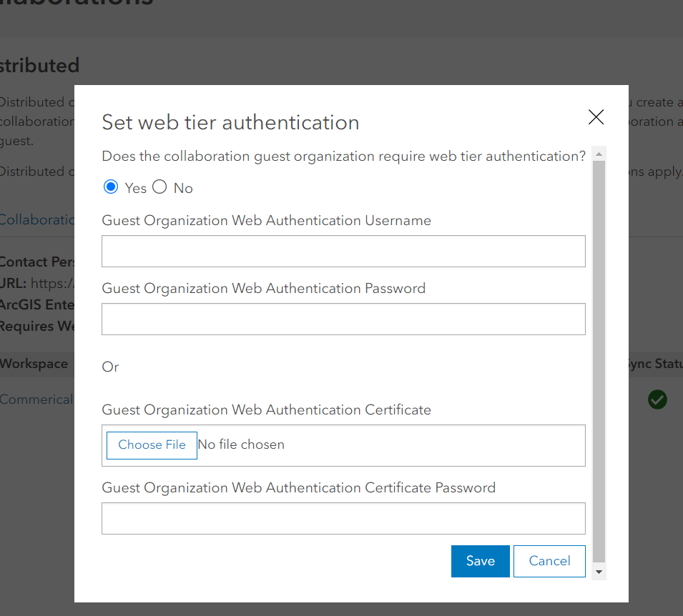Close the Set web tier authentication dialog
Screen dimensions: 683x616
pos(596,116)
